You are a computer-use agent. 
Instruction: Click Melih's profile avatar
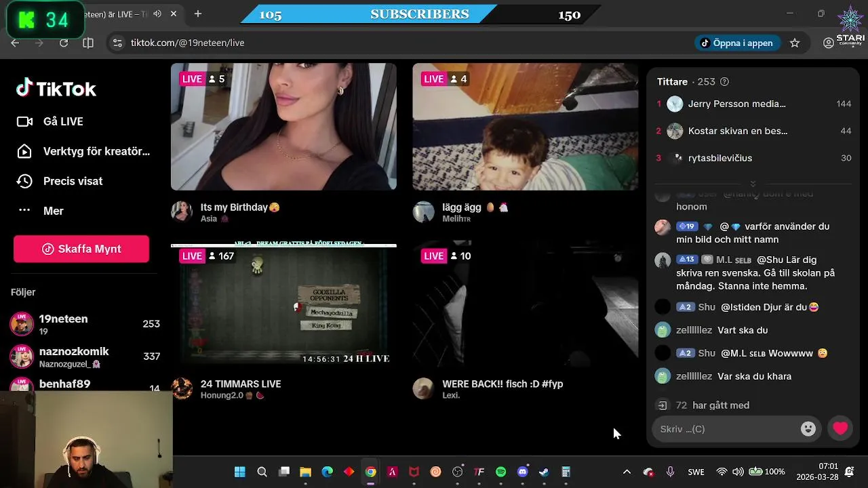(423, 211)
